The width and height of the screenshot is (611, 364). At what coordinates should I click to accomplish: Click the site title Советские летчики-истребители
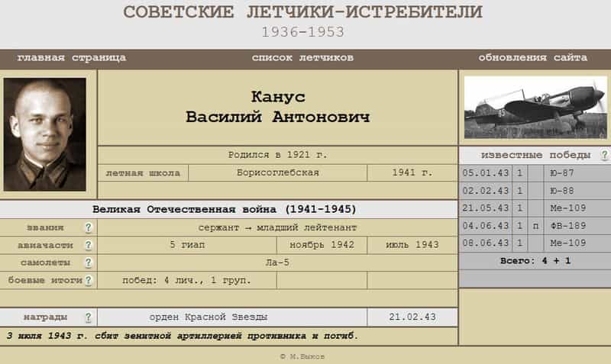click(x=302, y=12)
